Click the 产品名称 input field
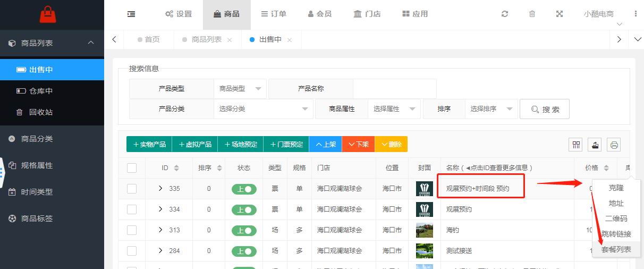The width and height of the screenshot is (644, 269). pyautogui.click(x=395, y=89)
